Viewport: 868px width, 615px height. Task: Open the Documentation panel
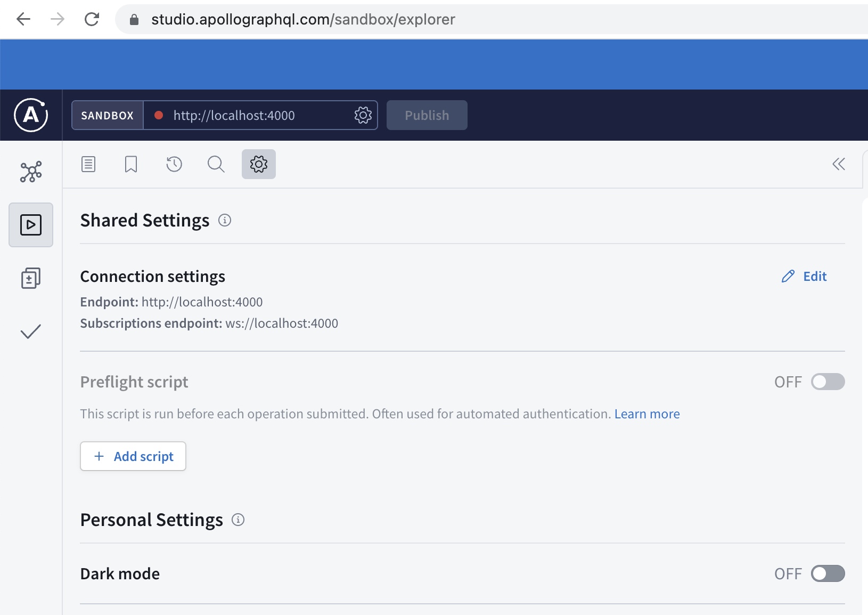click(88, 164)
